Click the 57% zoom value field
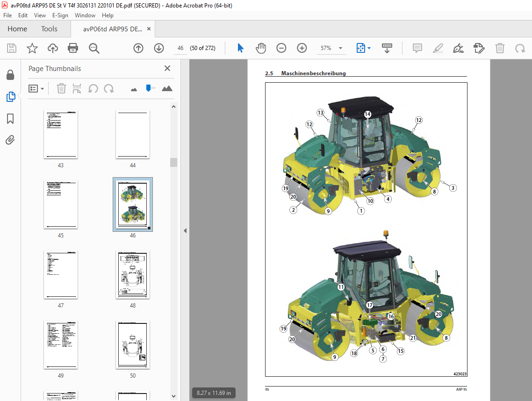This screenshot has height=401, width=532. (x=326, y=48)
